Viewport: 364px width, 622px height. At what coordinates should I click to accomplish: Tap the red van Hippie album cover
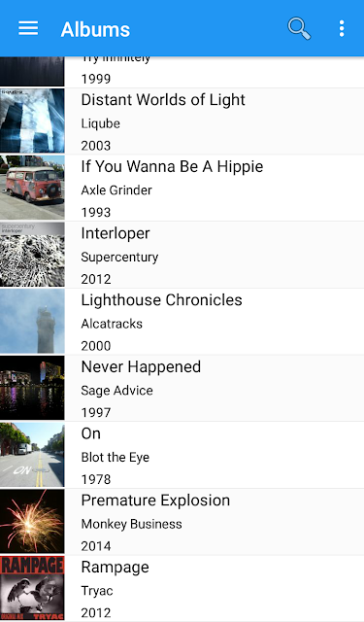coord(32,188)
